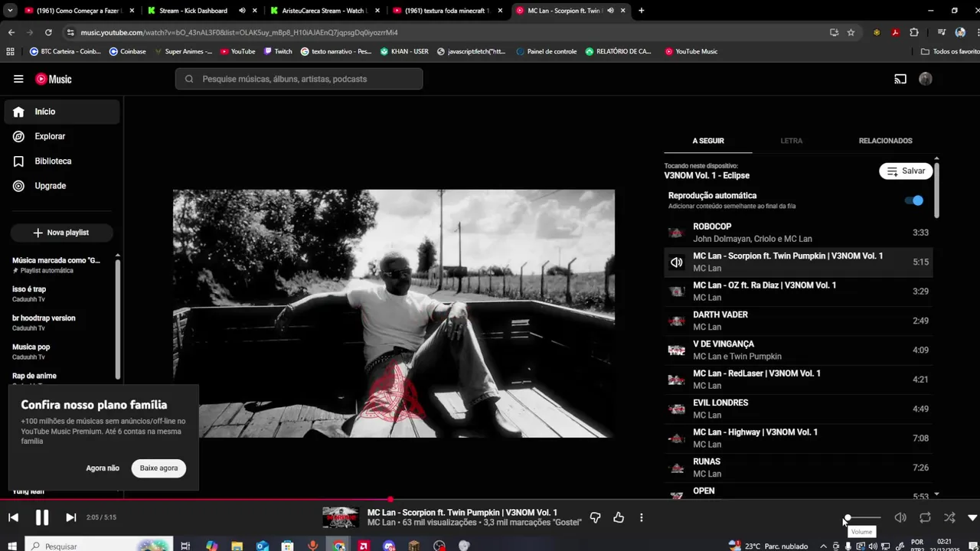This screenshot has width=980, height=551.
Task: Skip to the next track
Action: pyautogui.click(x=70, y=518)
